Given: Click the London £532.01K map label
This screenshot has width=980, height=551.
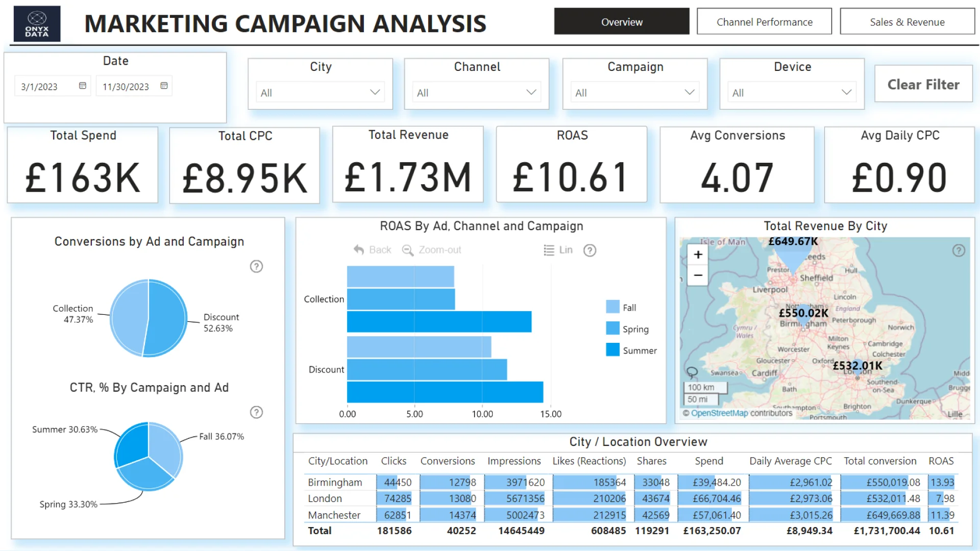Looking at the screenshot, I should pos(857,365).
